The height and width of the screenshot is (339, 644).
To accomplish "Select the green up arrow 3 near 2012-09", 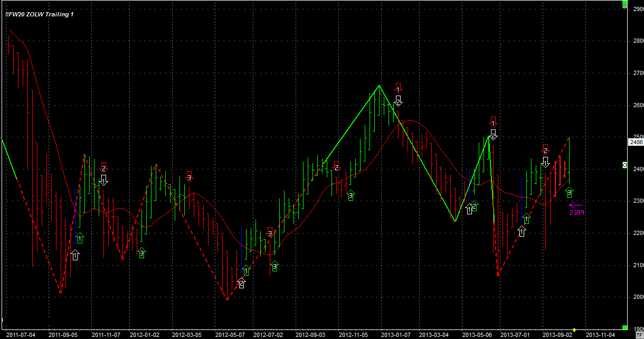I will (350, 196).
